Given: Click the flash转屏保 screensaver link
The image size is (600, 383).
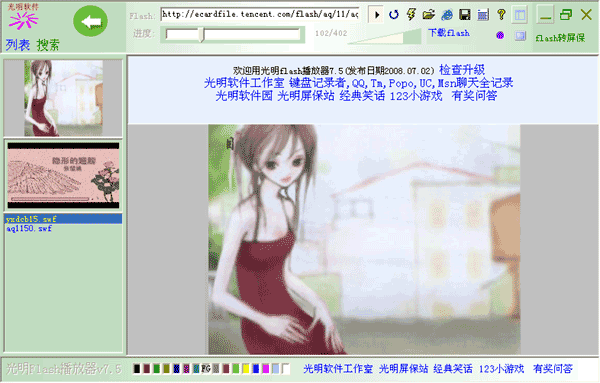Looking at the screenshot, I should [x=560, y=37].
